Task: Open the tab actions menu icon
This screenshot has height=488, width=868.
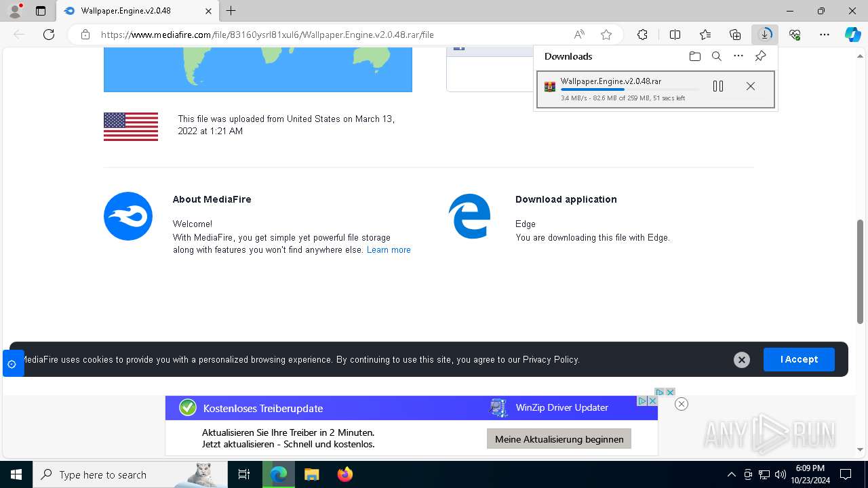Action: (x=41, y=11)
